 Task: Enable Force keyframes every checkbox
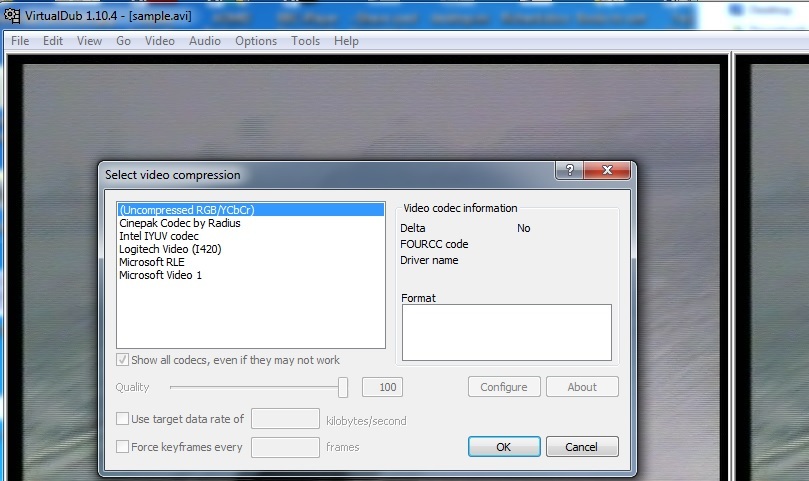pyautogui.click(x=122, y=446)
